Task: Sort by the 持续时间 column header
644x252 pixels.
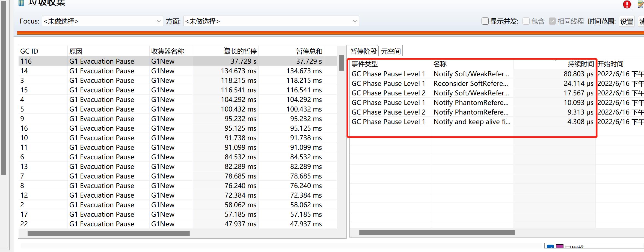Action: (554, 64)
